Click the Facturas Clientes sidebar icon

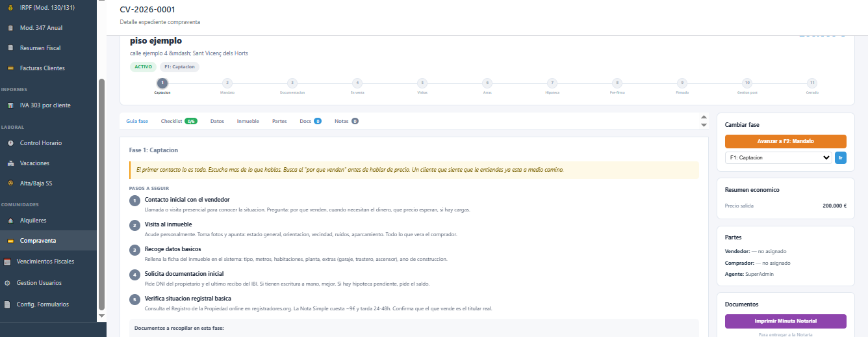[11, 68]
